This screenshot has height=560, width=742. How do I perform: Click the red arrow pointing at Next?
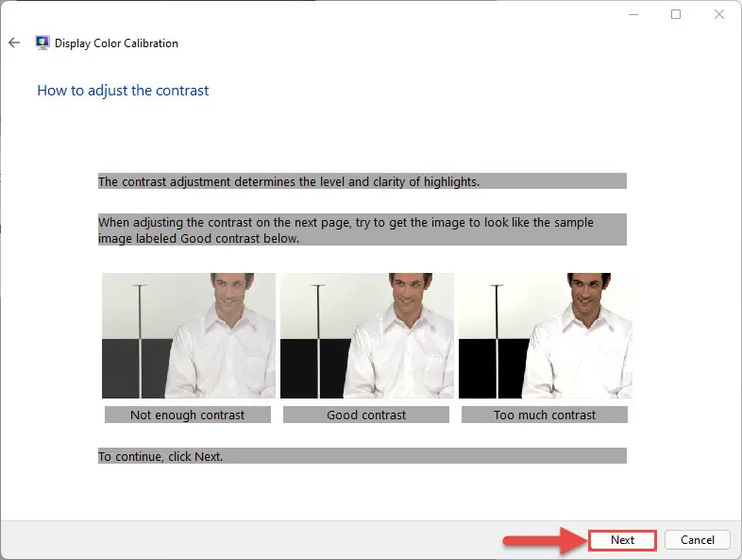541,541
